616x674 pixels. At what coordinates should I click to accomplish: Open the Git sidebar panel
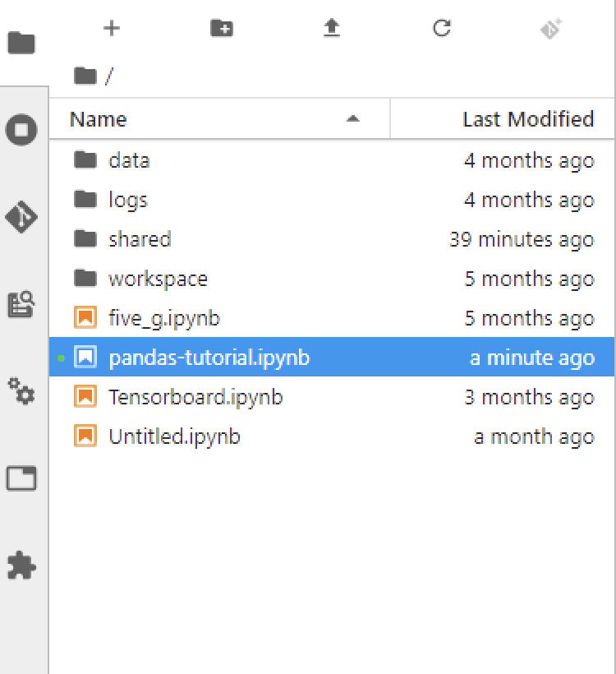click(x=21, y=218)
